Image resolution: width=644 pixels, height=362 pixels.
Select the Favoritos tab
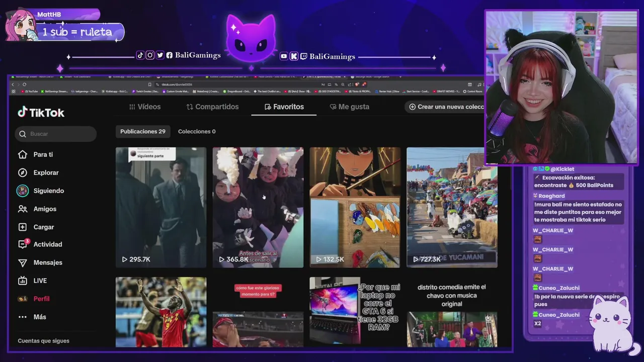pyautogui.click(x=284, y=107)
